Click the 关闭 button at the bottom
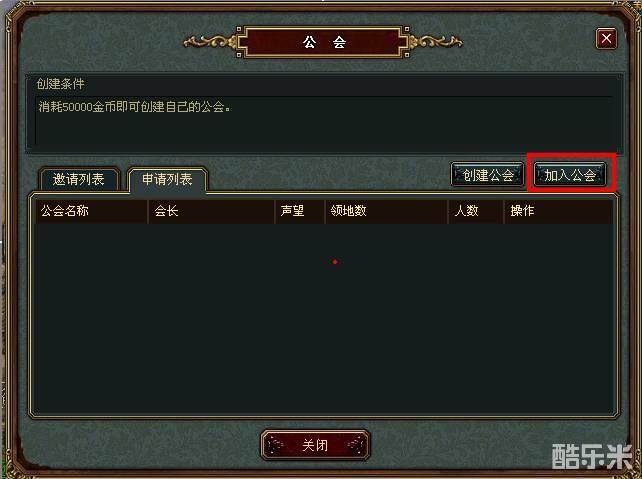 click(315, 445)
